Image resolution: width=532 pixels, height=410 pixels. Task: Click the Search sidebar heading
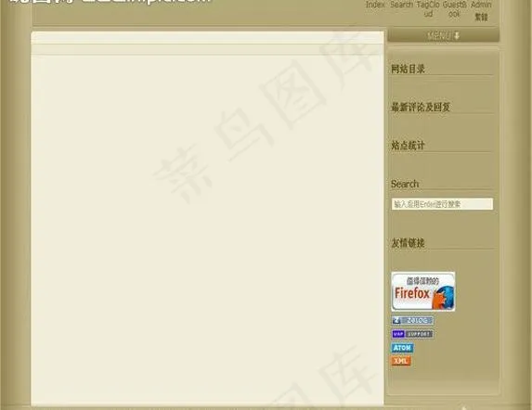coord(405,184)
